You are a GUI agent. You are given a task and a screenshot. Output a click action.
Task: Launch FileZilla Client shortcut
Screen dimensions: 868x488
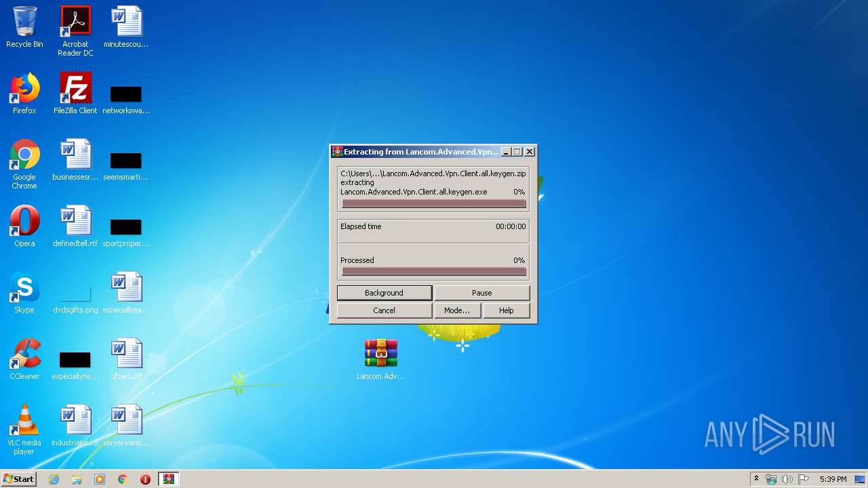(75, 94)
